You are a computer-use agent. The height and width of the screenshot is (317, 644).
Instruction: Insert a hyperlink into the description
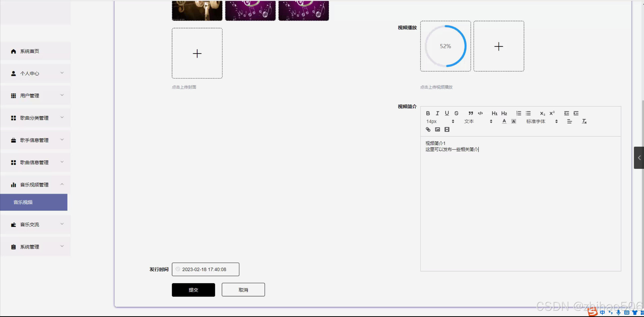tap(428, 130)
